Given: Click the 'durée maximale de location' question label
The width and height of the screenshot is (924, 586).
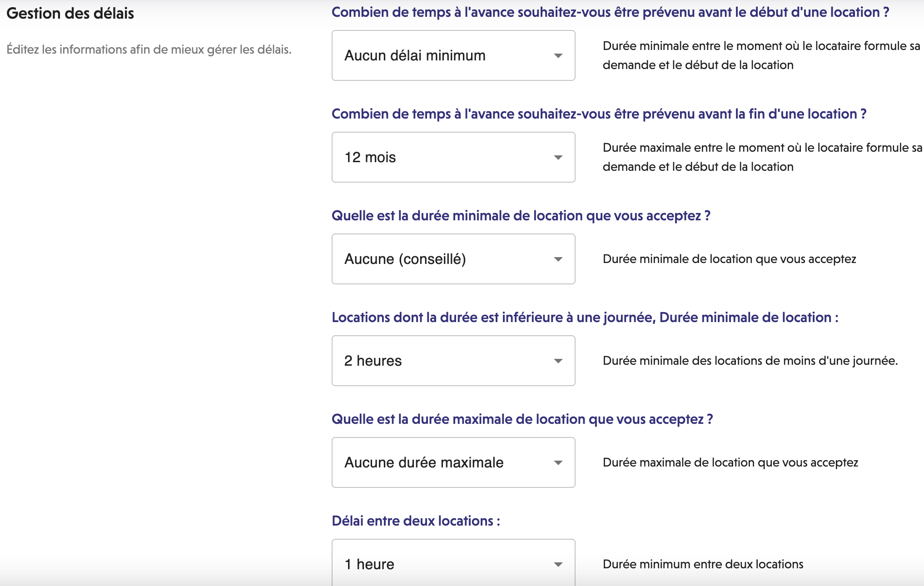Looking at the screenshot, I should (x=522, y=419).
